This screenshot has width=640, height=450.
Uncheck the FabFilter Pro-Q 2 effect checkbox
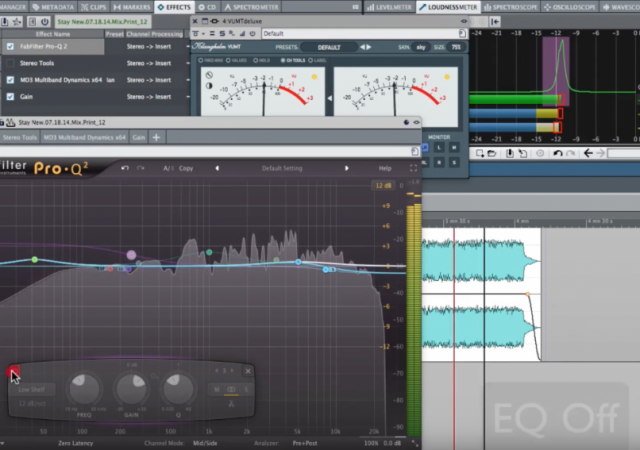click(10, 47)
